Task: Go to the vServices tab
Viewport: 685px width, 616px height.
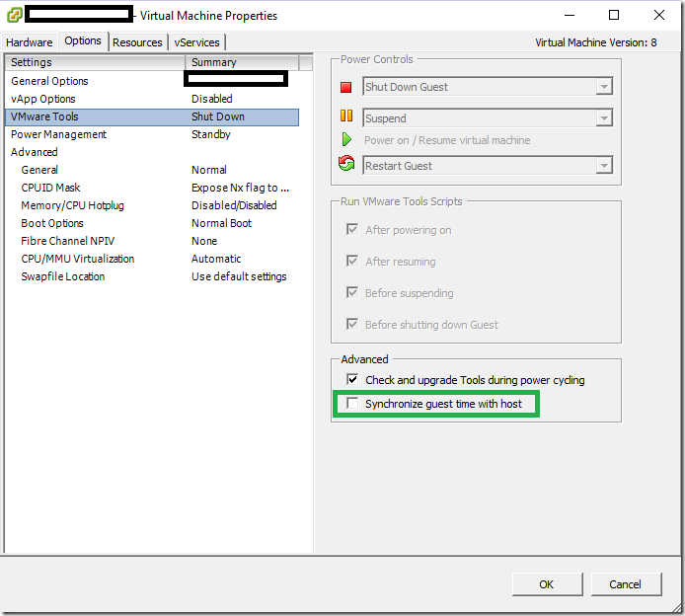Action: [197, 42]
